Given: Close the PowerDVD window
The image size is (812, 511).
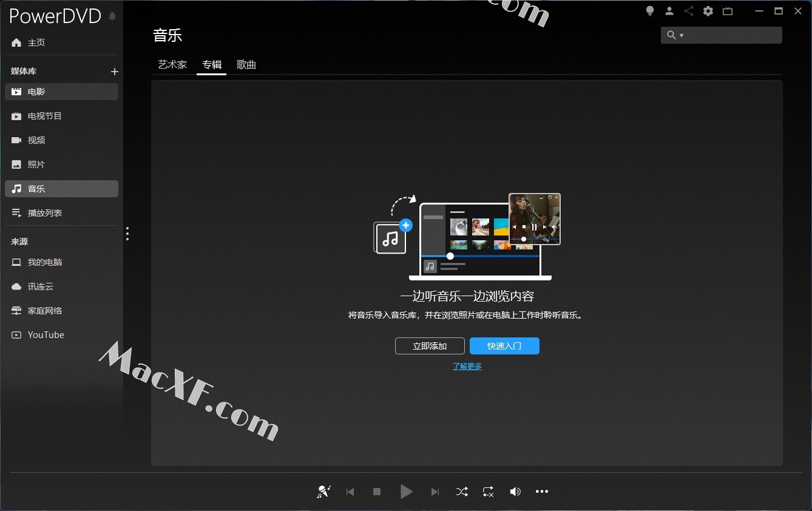Looking at the screenshot, I should 798,11.
